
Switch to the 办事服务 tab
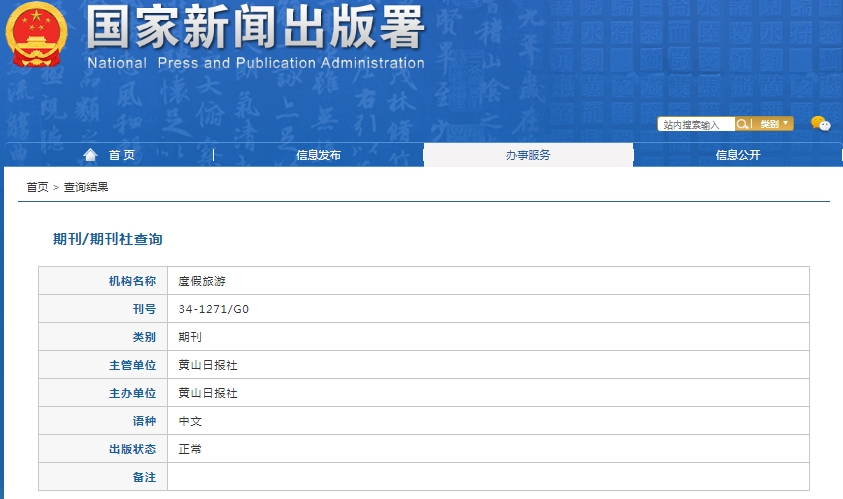[528, 155]
